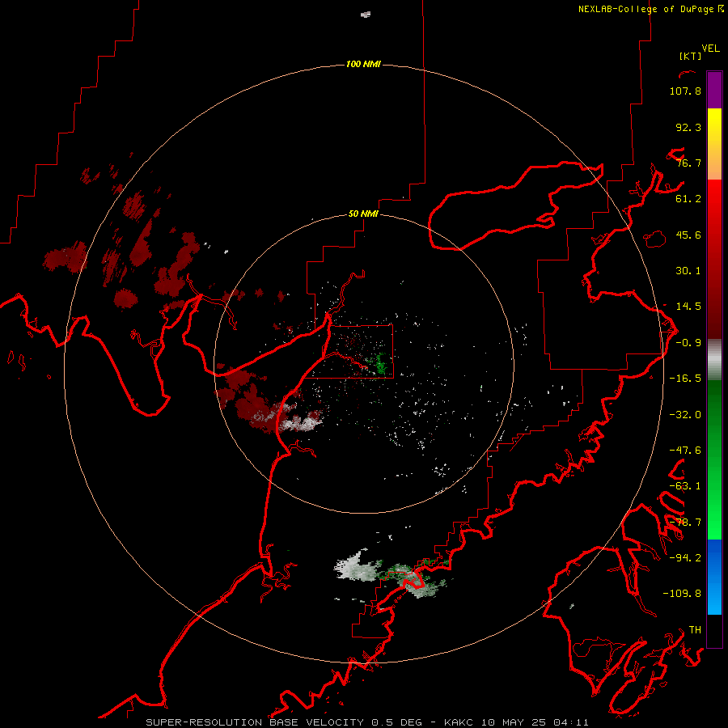This screenshot has width=728, height=728.
Task: Click the [KT] units label
Action: [691, 56]
